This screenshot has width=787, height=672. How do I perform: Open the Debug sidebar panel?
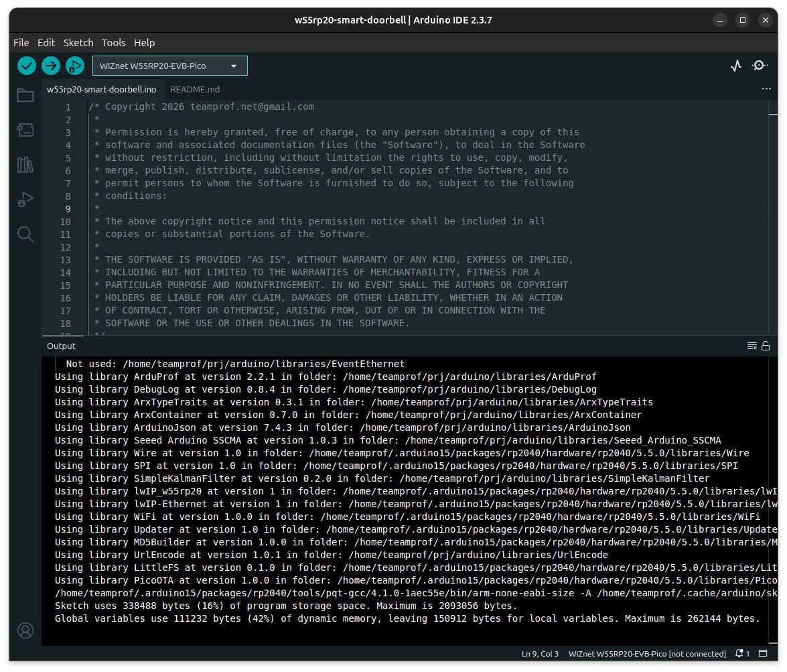click(x=25, y=200)
